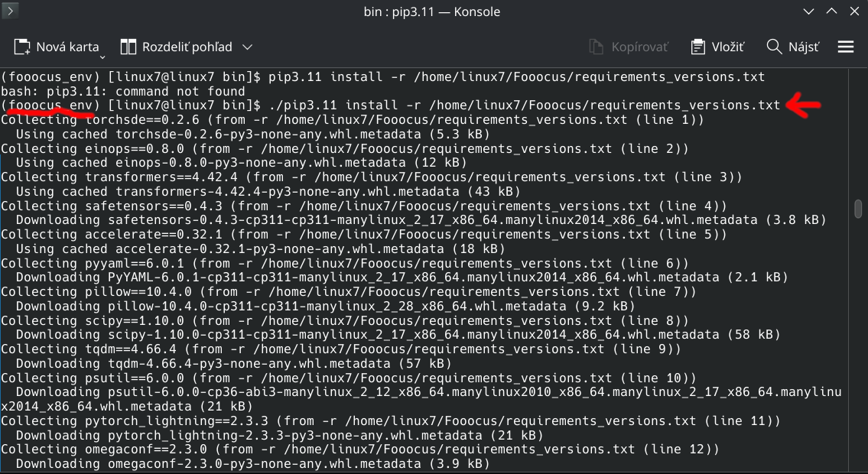
Task: Click the grayed-out copy icon beside Kopírovať
Action: click(x=595, y=47)
